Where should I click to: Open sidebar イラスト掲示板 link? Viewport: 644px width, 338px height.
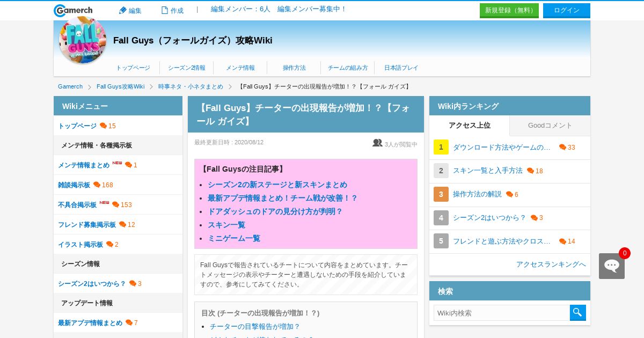point(80,245)
